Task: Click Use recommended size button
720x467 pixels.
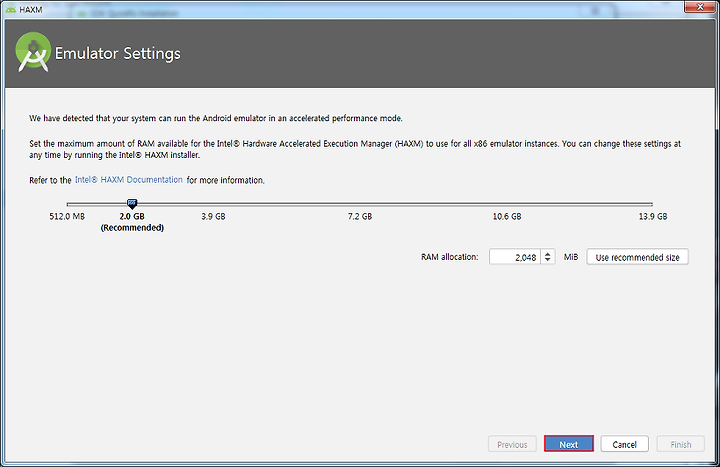Action: click(x=637, y=257)
